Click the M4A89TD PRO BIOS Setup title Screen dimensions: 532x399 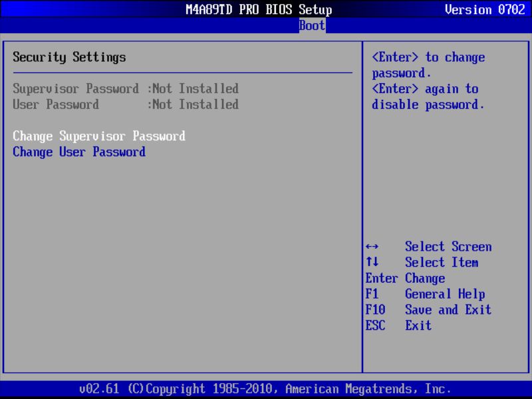point(259,9)
